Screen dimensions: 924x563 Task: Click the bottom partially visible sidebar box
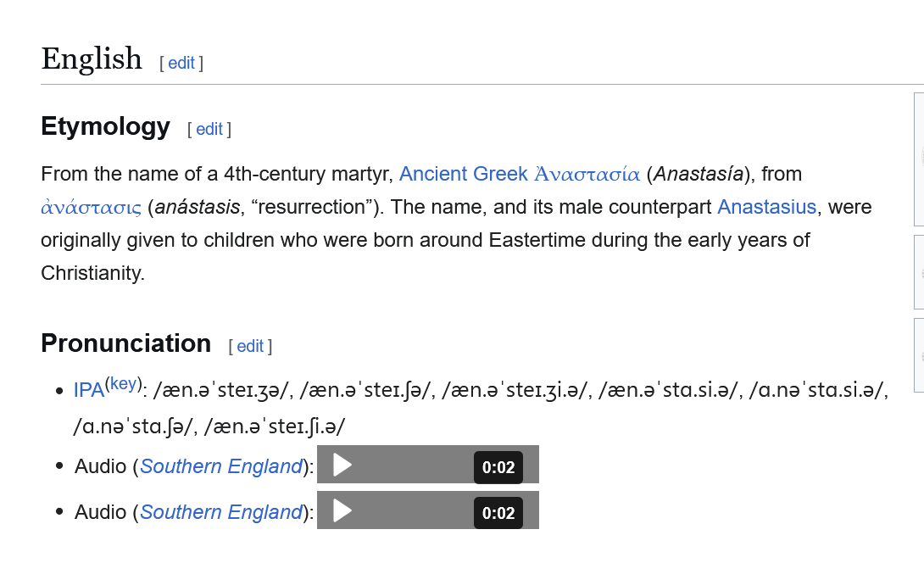919,355
